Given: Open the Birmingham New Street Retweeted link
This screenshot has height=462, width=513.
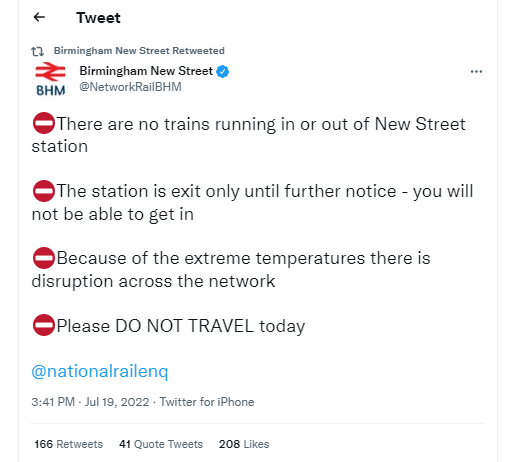Looking at the screenshot, I should 139,51.
